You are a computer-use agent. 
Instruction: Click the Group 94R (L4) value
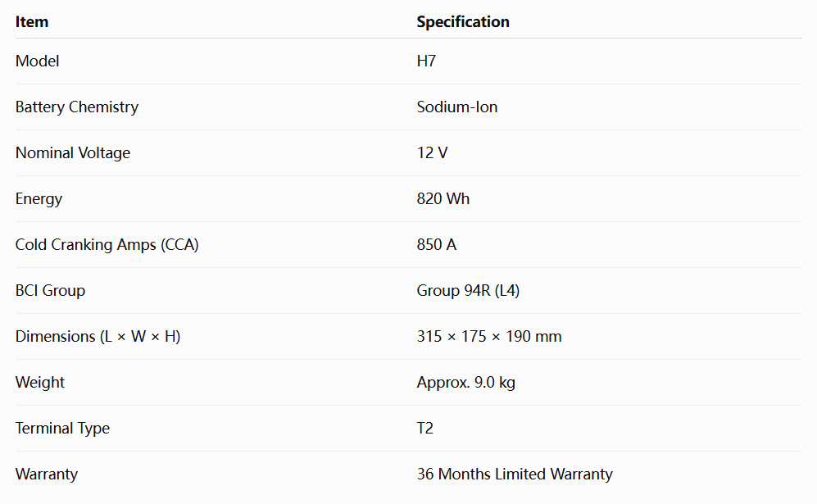468,290
